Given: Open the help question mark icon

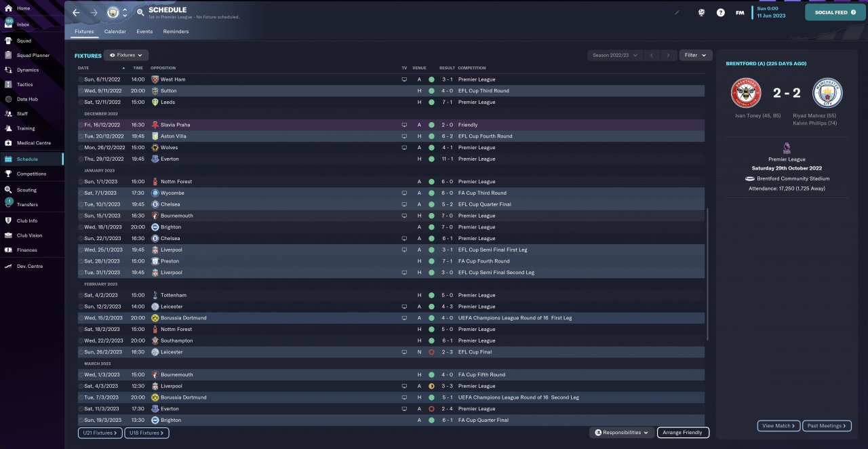Looking at the screenshot, I should pos(720,12).
